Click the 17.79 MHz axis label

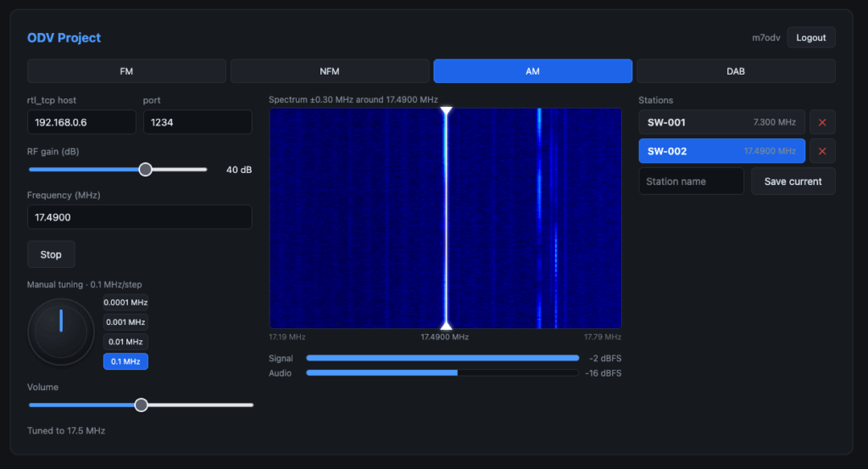(603, 337)
